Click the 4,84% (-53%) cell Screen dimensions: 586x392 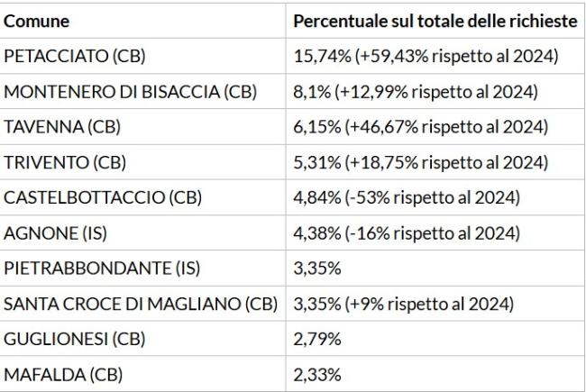(x=407, y=197)
